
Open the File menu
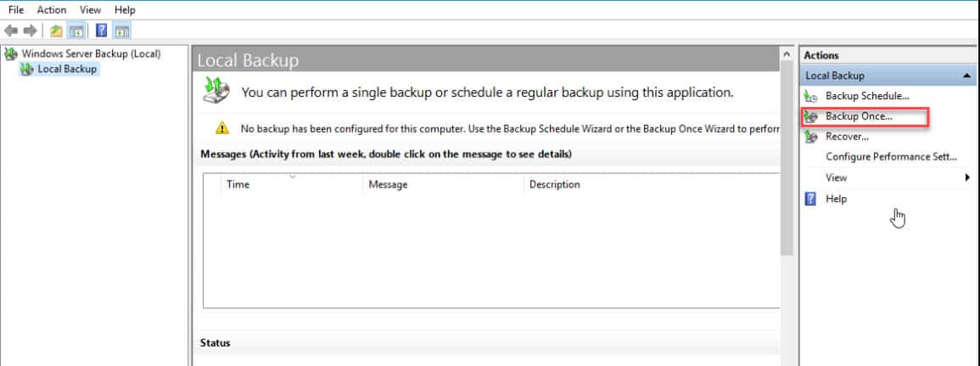[x=15, y=10]
